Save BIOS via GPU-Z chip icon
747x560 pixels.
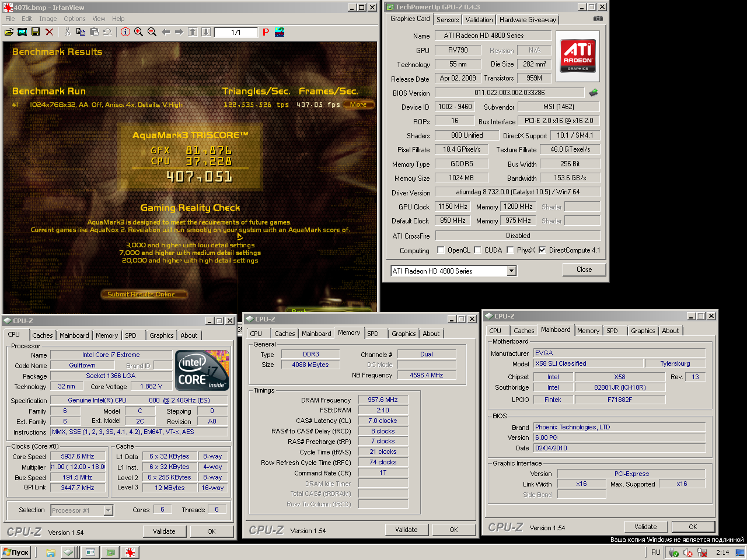point(594,92)
